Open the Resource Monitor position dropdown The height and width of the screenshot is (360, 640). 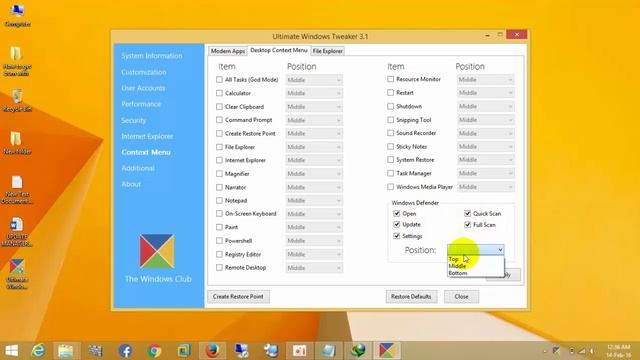click(485, 80)
